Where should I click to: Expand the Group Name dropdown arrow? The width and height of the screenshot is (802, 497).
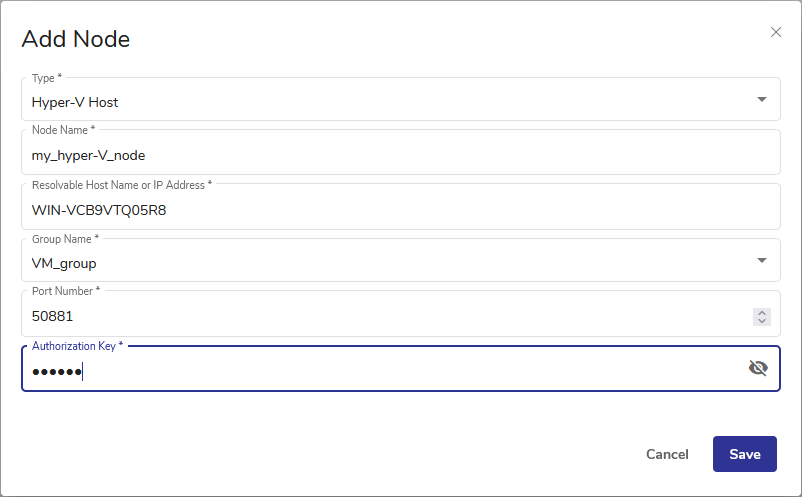(x=762, y=261)
